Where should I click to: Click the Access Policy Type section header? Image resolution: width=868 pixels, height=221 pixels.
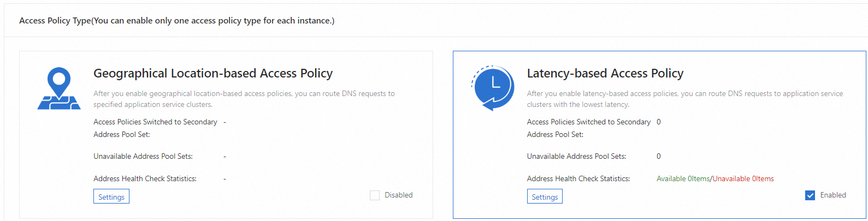[x=176, y=21]
